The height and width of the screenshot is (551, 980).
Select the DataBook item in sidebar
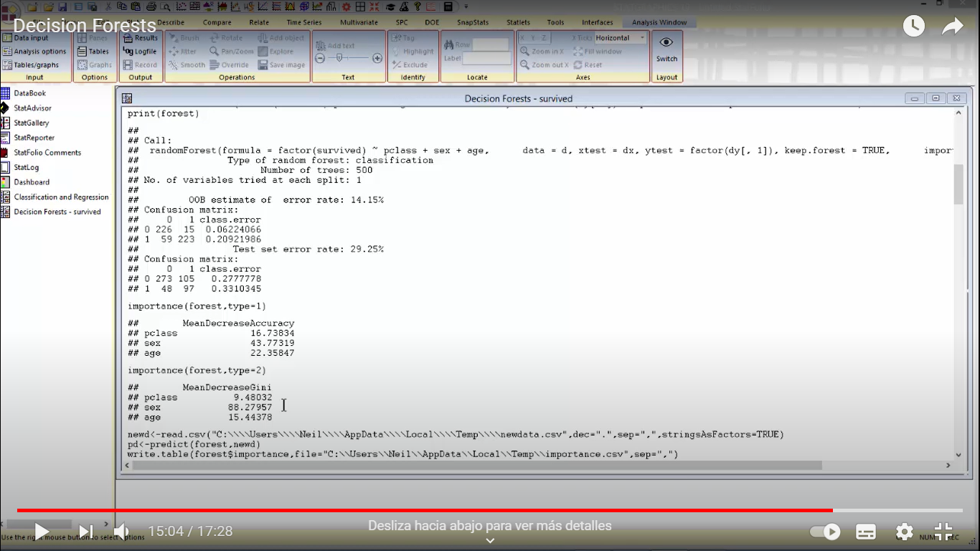(x=29, y=93)
